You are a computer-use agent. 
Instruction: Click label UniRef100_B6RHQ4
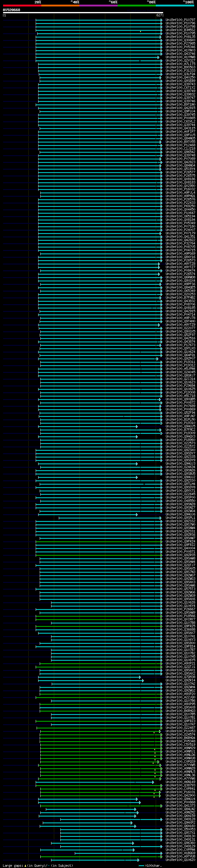[x=180, y=738]
